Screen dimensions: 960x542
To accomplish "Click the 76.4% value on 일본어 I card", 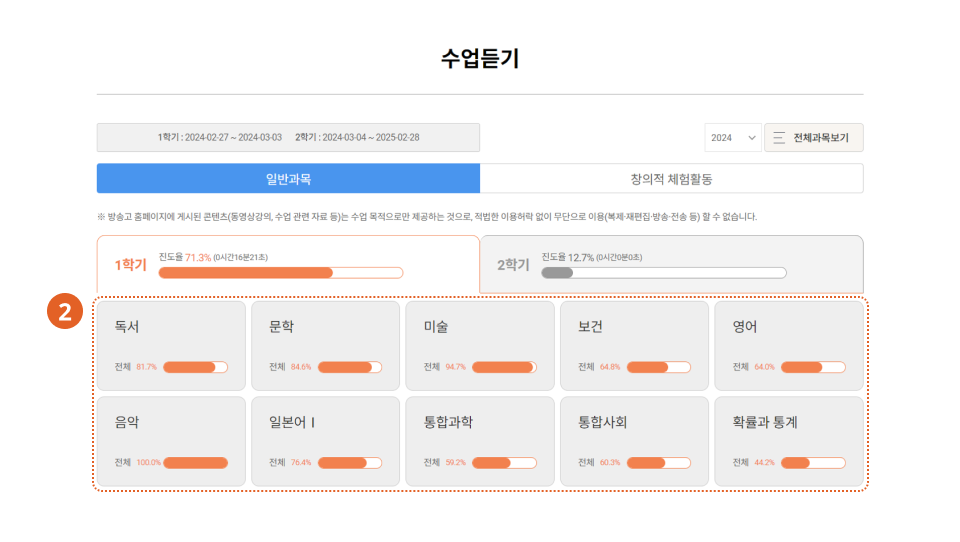I will coord(301,462).
